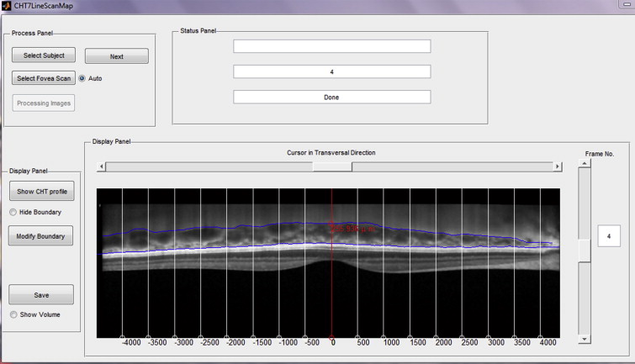
Task: Click the Select Fovea Scan button
Action: 44,78
